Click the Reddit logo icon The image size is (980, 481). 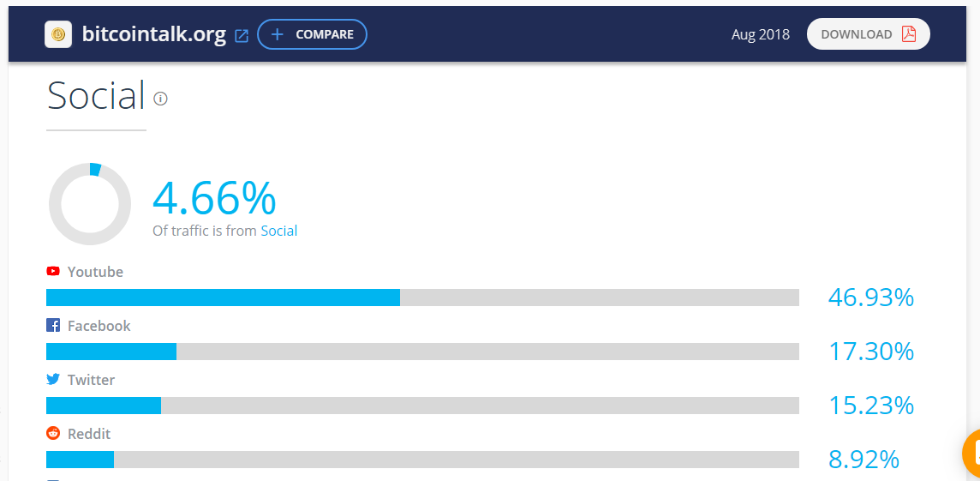point(53,433)
